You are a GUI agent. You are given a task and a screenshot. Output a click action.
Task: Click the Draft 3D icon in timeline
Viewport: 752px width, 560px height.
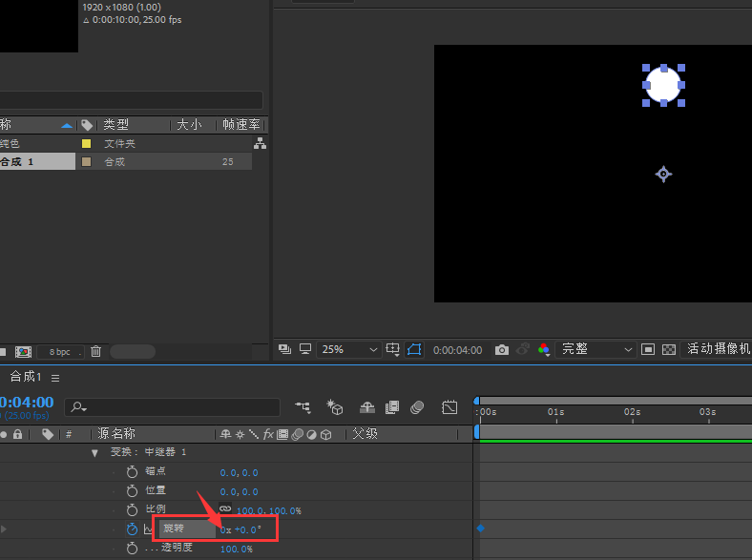(x=335, y=407)
